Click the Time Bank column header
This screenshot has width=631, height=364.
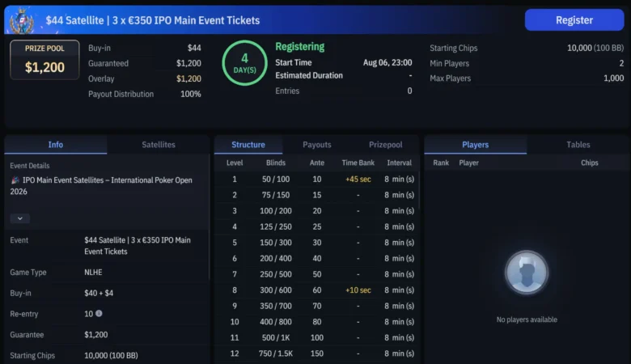tap(358, 163)
